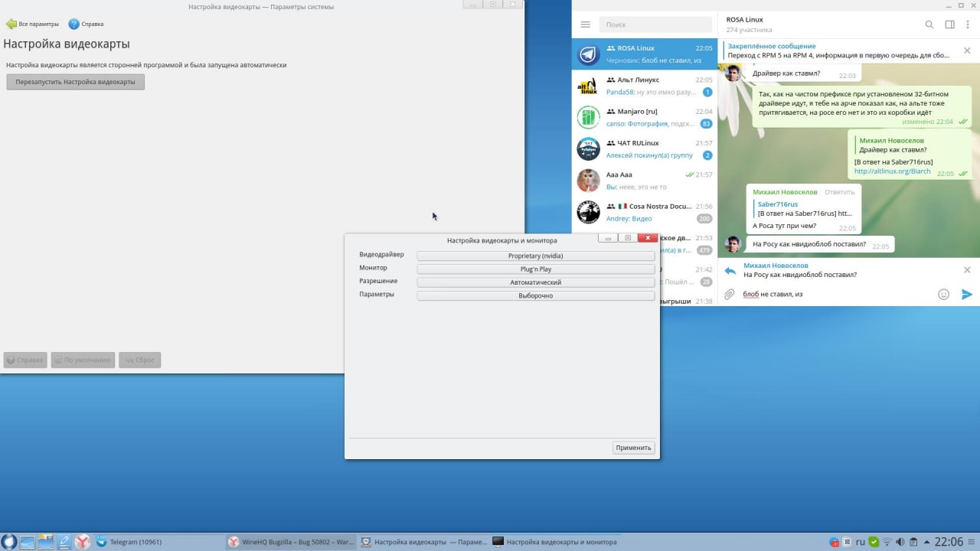Viewport: 980px width, 551px height.
Task: Open the http://altlinux.org/Biarch link
Action: coord(892,171)
